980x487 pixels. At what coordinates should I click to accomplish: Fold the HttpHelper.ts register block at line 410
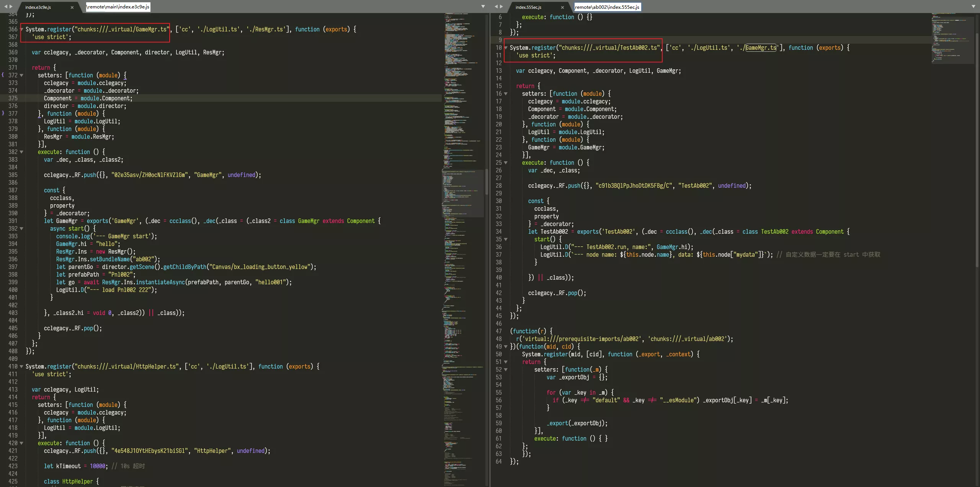point(21,367)
